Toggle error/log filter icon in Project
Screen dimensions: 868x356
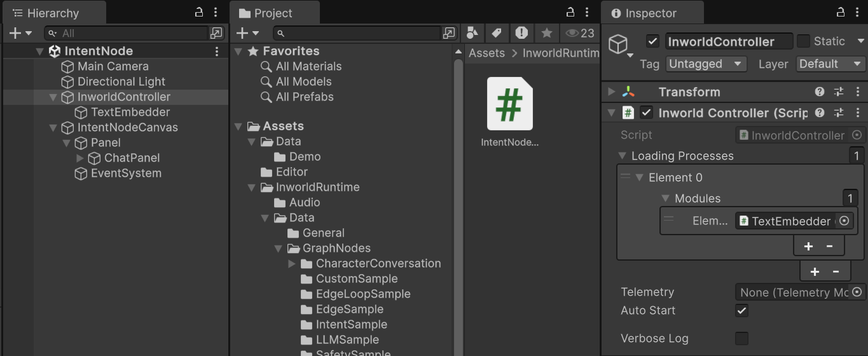click(521, 32)
